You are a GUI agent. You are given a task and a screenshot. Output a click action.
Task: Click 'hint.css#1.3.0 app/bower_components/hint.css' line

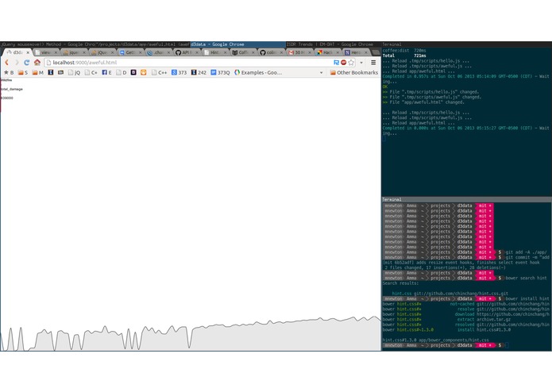(x=435, y=340)
